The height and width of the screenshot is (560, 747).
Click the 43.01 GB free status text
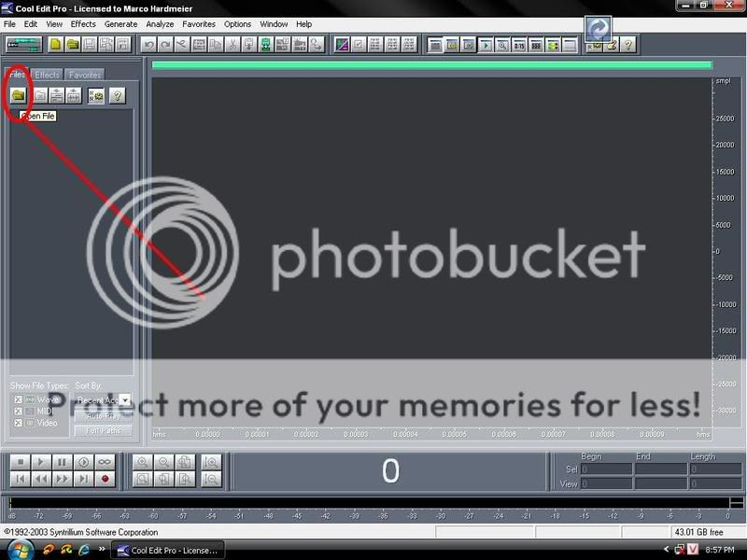coord(698,532)
